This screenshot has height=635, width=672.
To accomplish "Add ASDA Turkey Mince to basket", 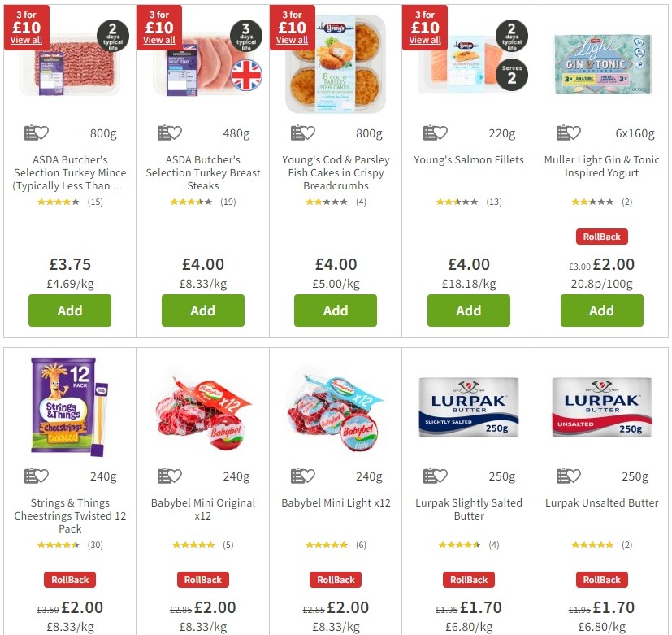I will 69,311.
